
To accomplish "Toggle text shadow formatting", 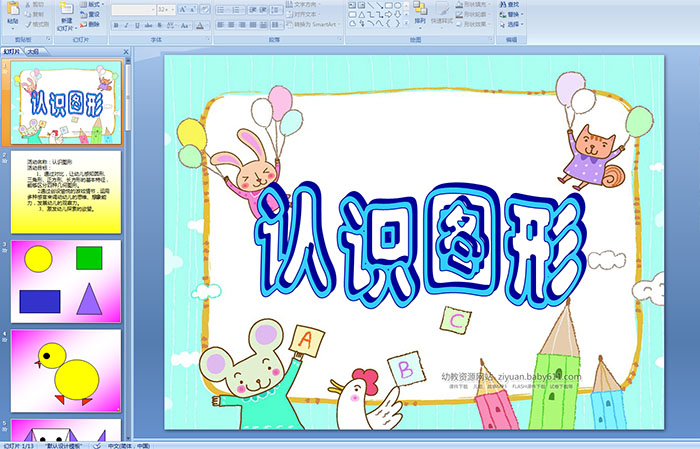I will [x=159, y=25].
